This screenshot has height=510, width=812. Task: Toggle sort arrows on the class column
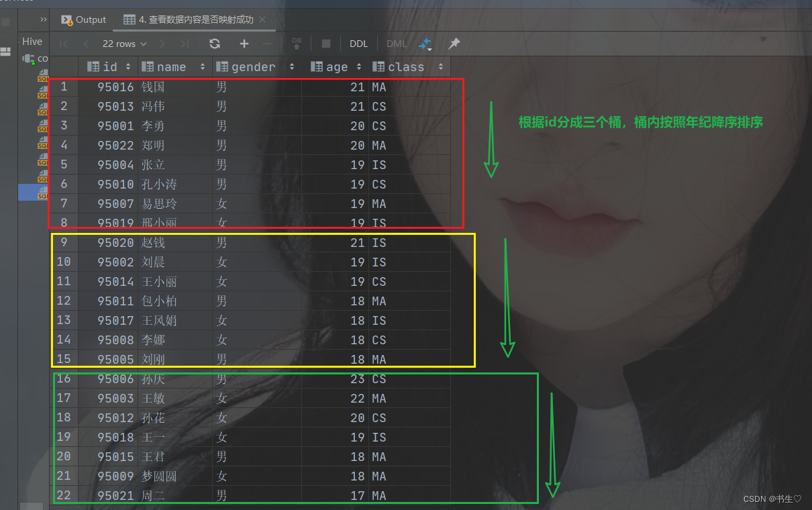click(x=440, y=66)
